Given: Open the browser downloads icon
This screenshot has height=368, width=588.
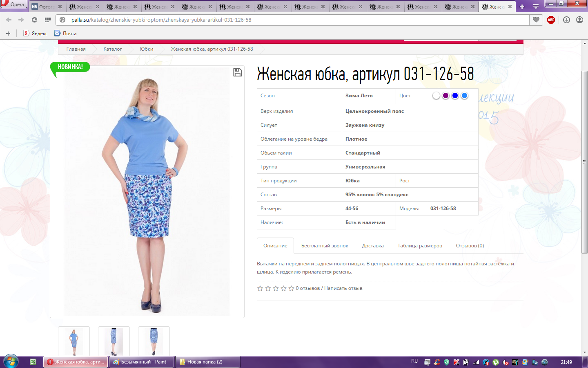Looking at the screenshot, I should tap(566, 20).
